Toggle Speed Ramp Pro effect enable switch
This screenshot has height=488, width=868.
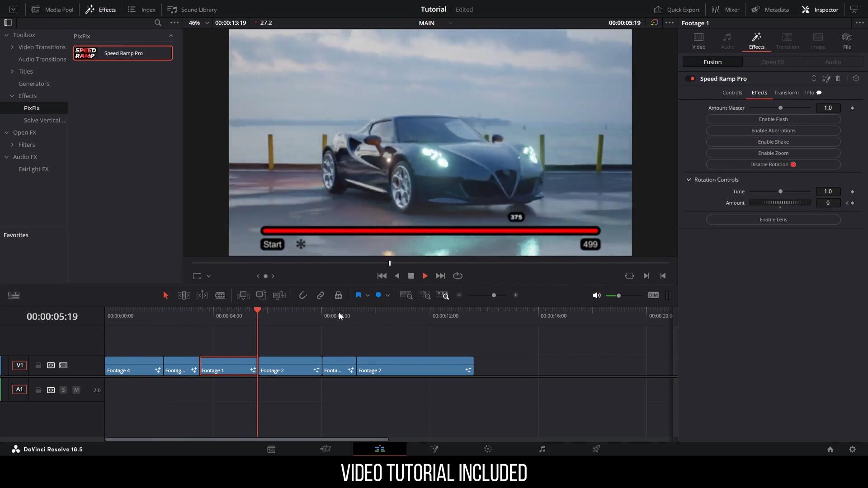[x=690, y=79]
